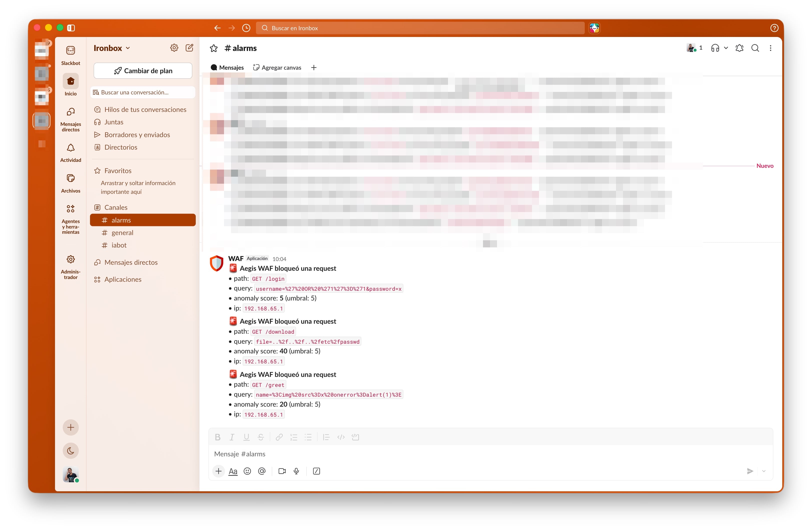
Task: Toggle italic formatting in composer
Action: point(232,437)
